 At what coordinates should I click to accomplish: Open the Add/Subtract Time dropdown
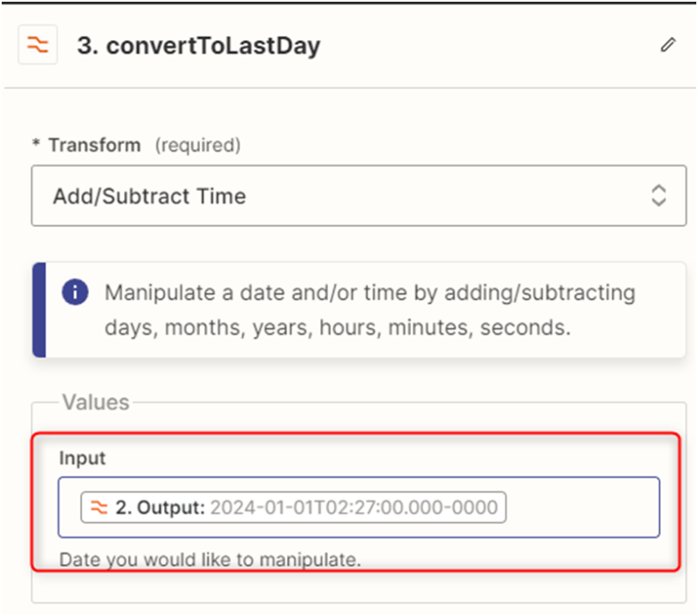pos(349,195)
